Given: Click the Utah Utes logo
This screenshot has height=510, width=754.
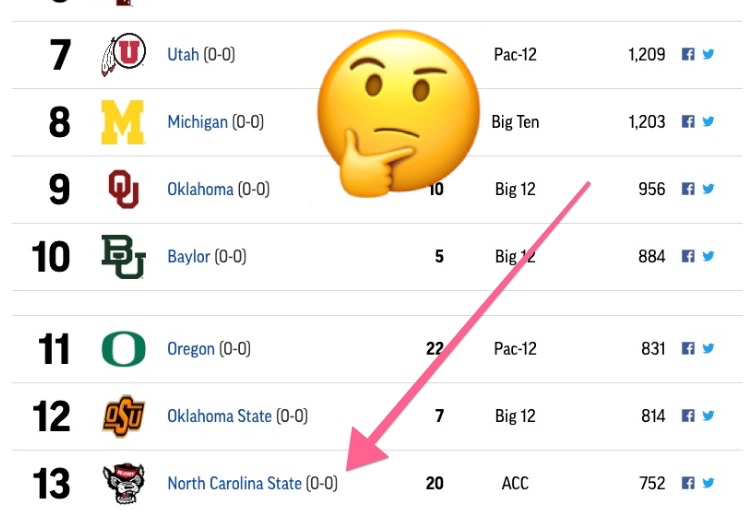Looking at the screenshot, I should click(123, 54).
